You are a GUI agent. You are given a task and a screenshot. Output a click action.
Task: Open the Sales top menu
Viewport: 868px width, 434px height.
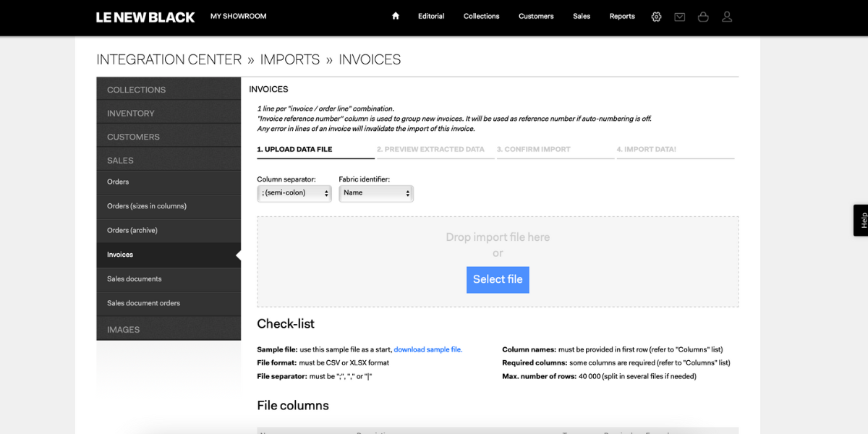pos(582,16)
